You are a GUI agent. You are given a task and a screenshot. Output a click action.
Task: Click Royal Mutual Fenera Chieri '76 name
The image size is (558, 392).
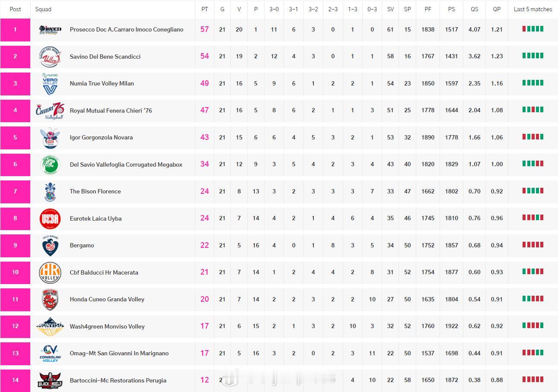[x=111, y=111]
